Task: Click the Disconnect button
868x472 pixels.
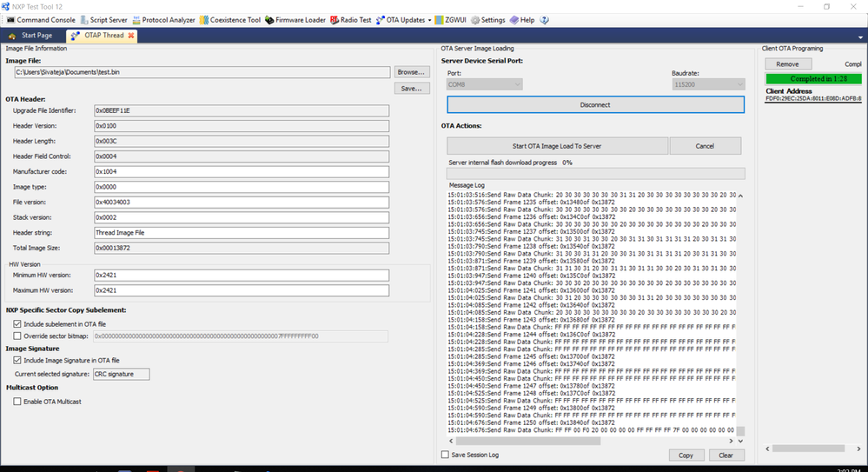Action: point(596,104)
